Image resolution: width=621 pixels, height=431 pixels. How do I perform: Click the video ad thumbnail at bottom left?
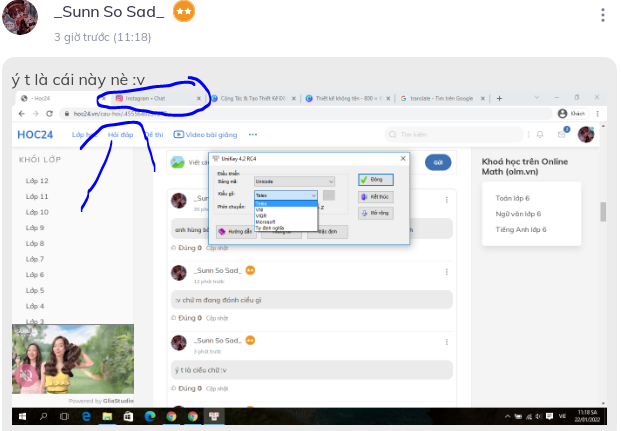click(x=72, y=358)
